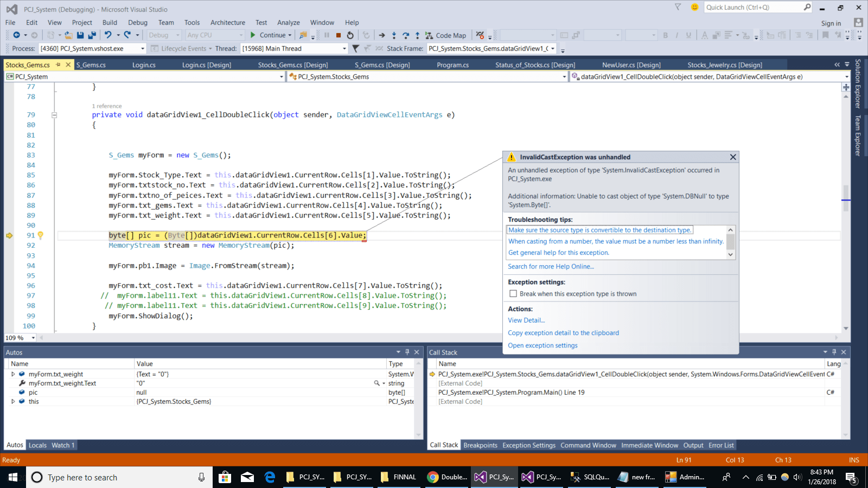Screen dimensions: 868x488
Task: Click the Open File folder icon
Action: click(68, 35)
